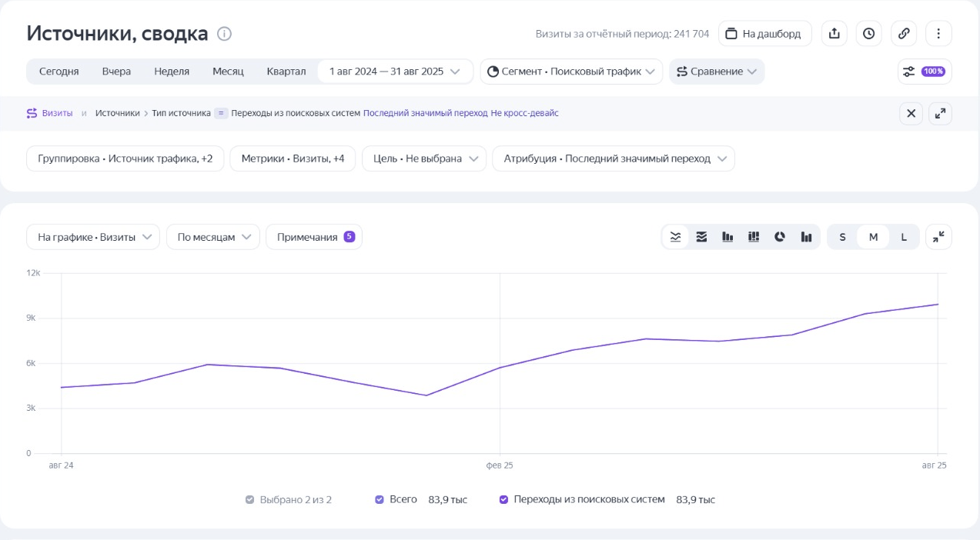Select the 'Неделя' period tab
This screenshot has width=980, height=540.
click(172, 72)
